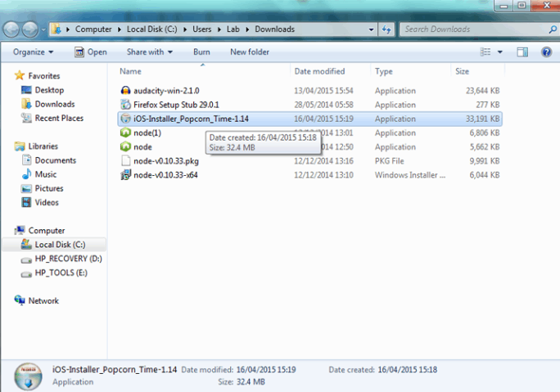Click Firefox Setup Stub file icon
The width and height of the screenshot is (560, 392).
[125, 105]
